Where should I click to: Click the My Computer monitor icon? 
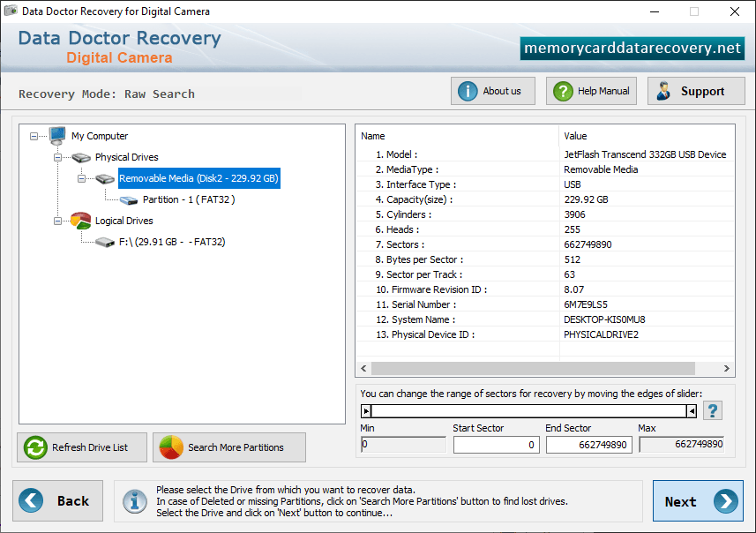[x=57, y=136]
